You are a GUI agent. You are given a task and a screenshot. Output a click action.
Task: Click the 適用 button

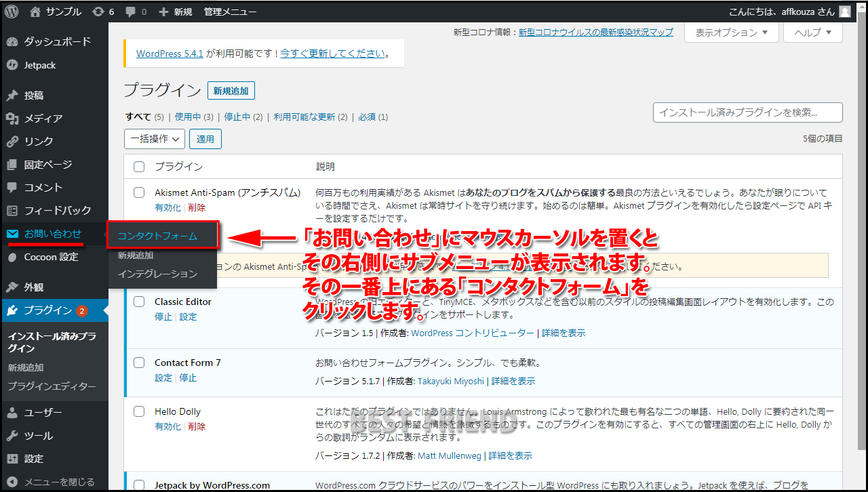click(205, 139)
